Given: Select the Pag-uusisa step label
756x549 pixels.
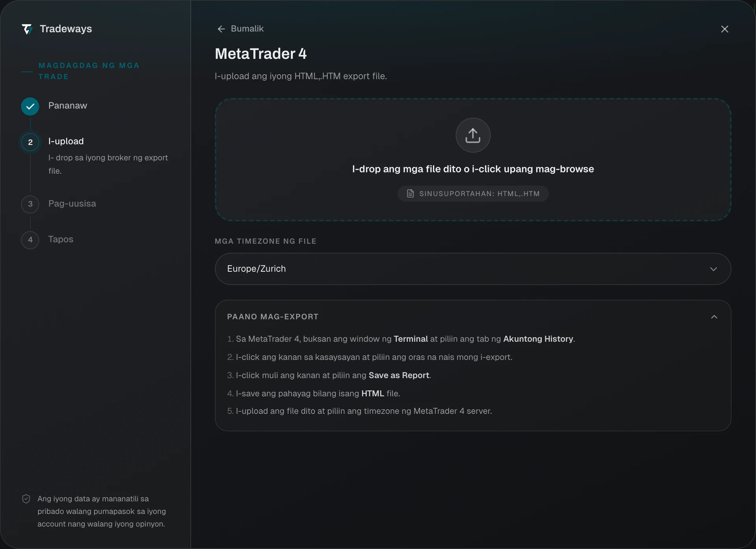Looking at the screenshot, I should tap(72, 204).
